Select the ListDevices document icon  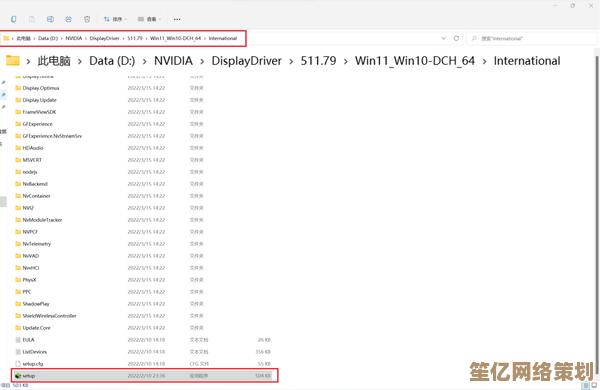pos(18,352)
